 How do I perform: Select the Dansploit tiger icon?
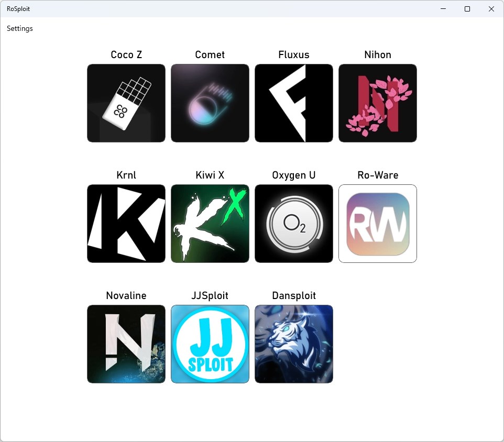pos(294,344)
